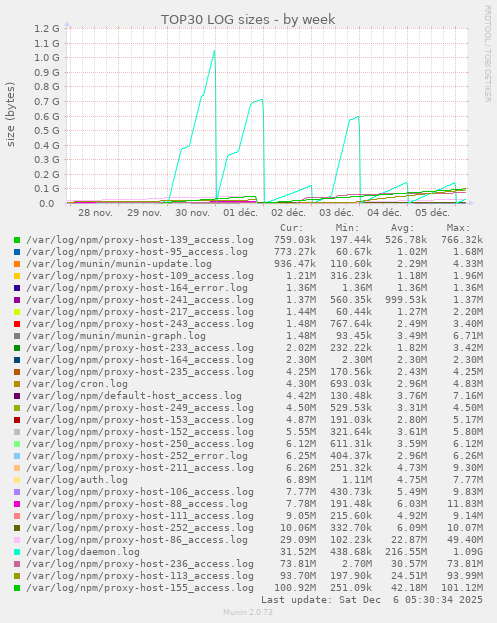497x623 pixels.
Task: Click the Cur: column header
Action: (x=292, y=228)
